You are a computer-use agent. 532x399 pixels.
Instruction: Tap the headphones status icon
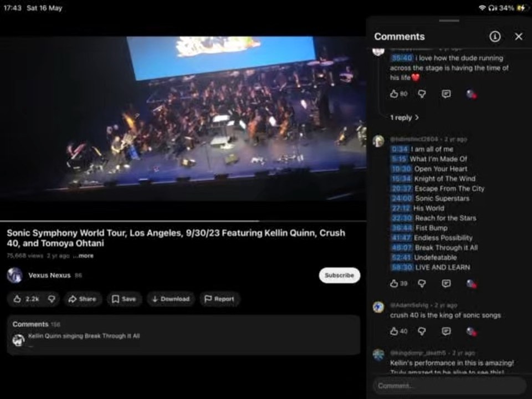[492, 8]
